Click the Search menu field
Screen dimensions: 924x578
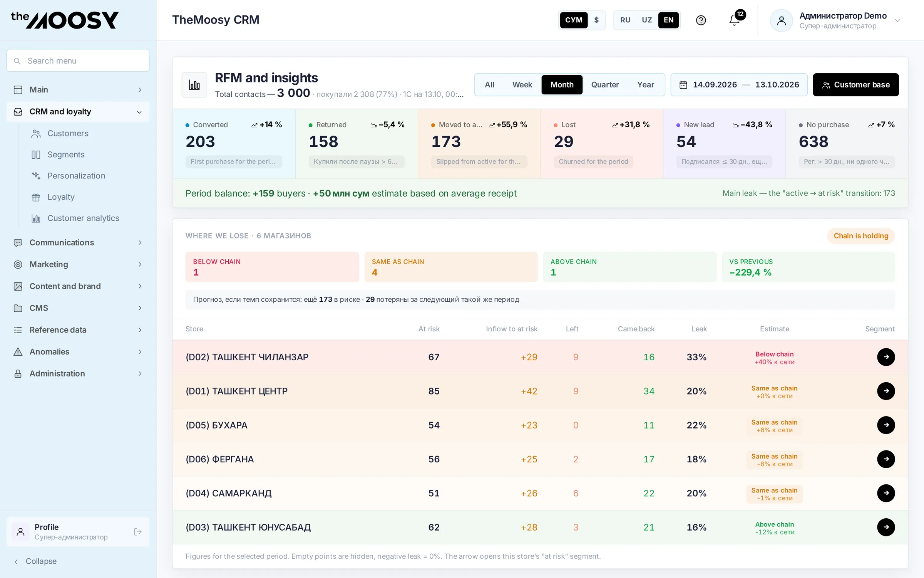pos(78,60)
